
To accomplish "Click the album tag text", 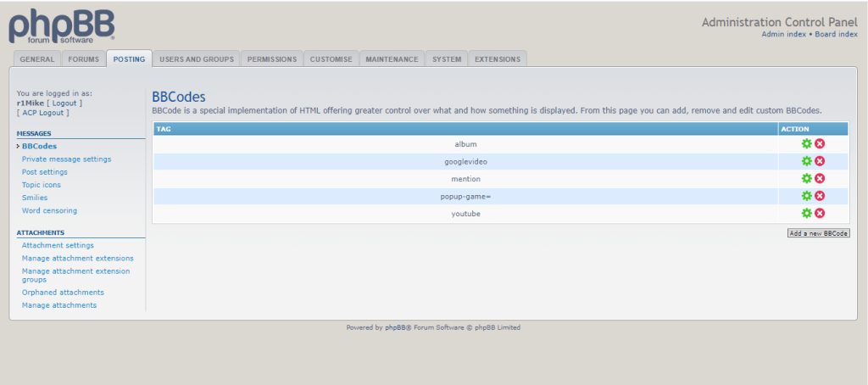I will click(465, 144).
